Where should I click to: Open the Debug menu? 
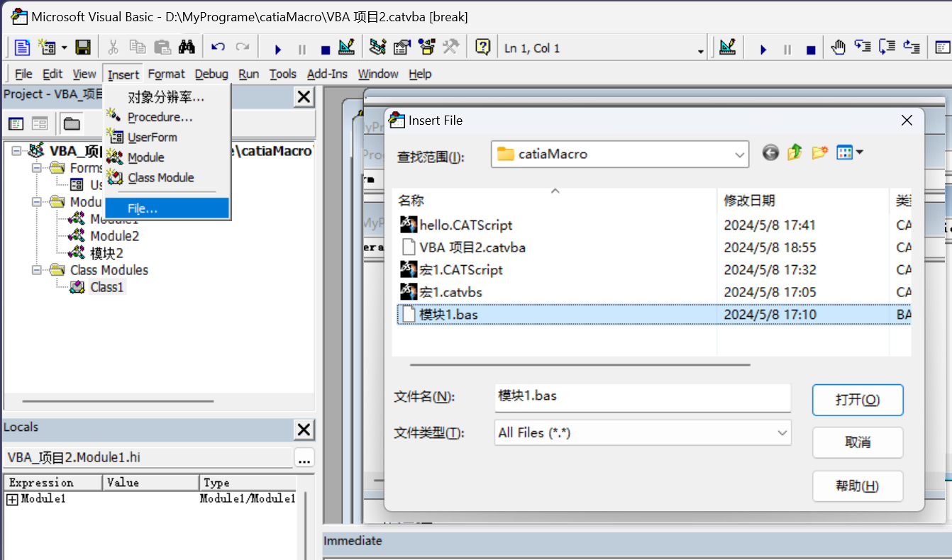point(211,74)
